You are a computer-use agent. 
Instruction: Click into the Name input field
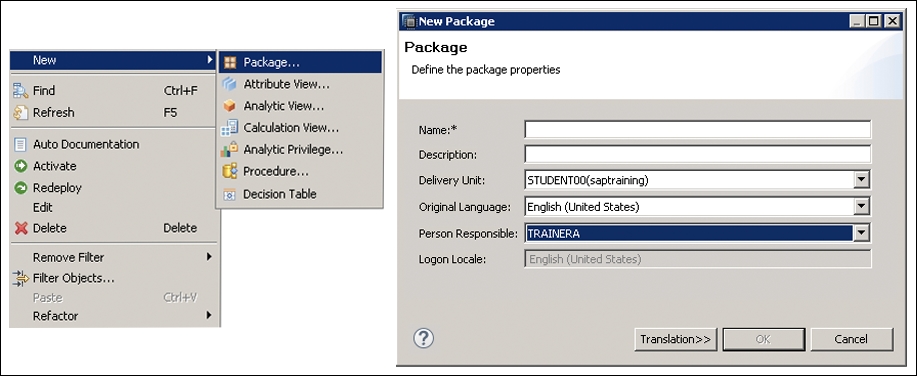(x=698, y=129)
